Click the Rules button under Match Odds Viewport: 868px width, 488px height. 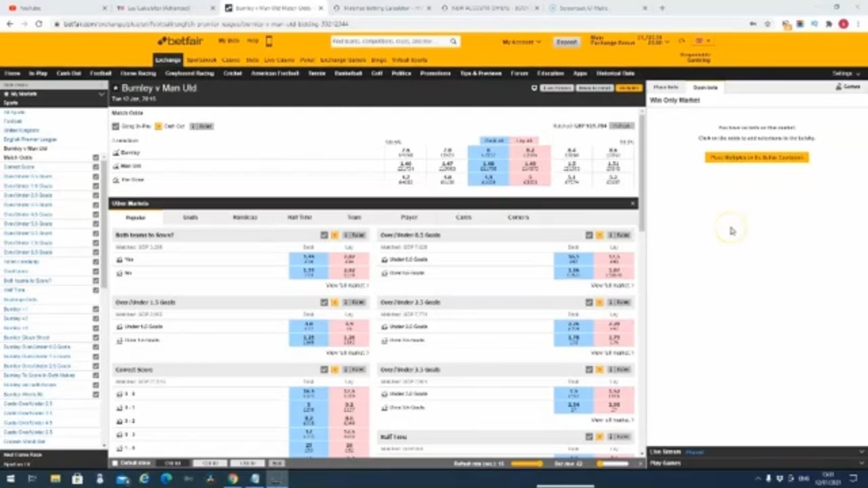[201, 126]
